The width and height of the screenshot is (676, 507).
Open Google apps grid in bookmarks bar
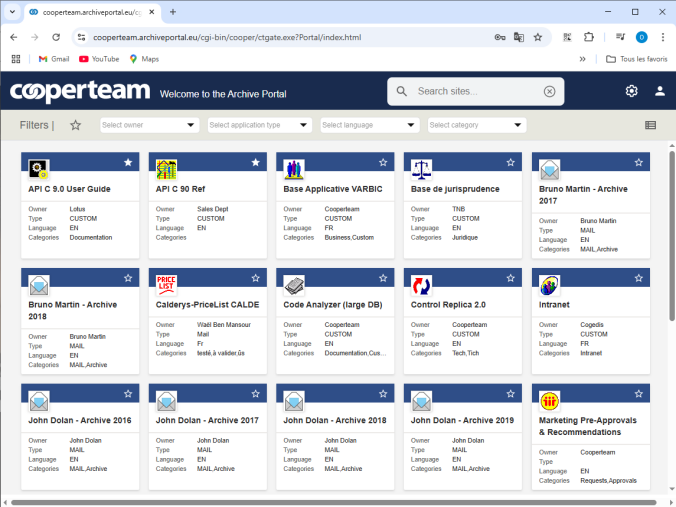click(16, 59)
